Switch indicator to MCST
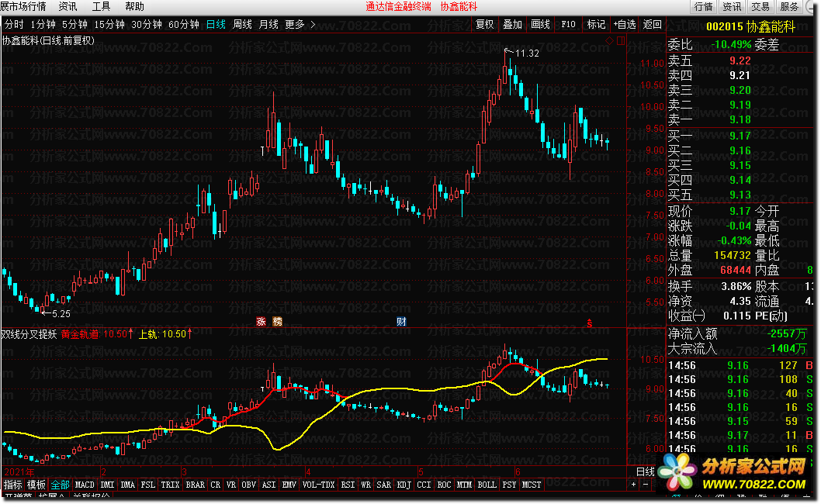821x504 pixels. (x=531, y=485)
